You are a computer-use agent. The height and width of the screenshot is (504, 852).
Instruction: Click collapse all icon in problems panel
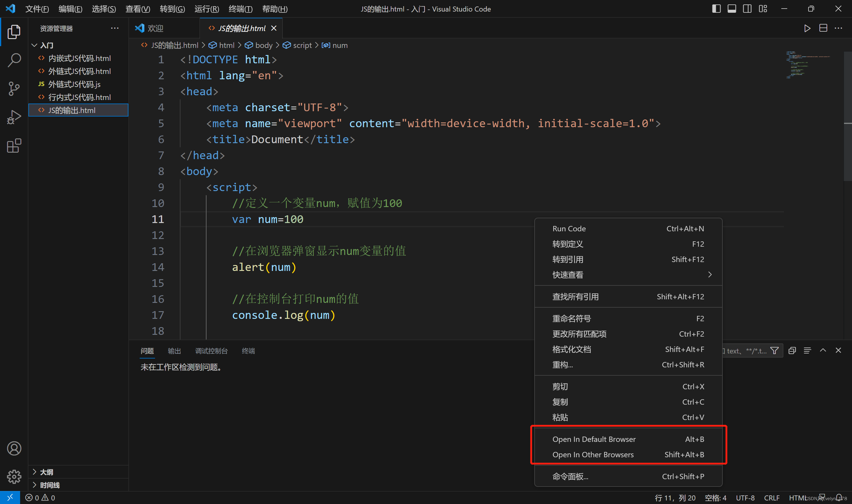[x=792, y=350]
